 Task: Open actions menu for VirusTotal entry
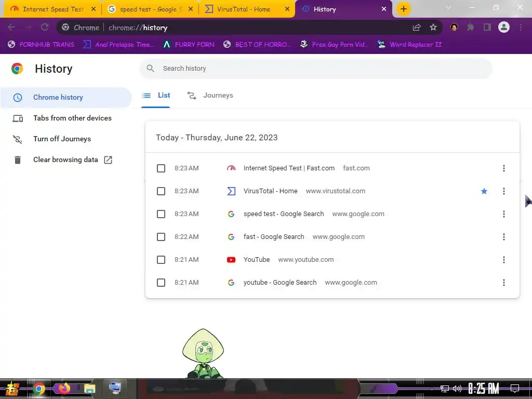504,191
